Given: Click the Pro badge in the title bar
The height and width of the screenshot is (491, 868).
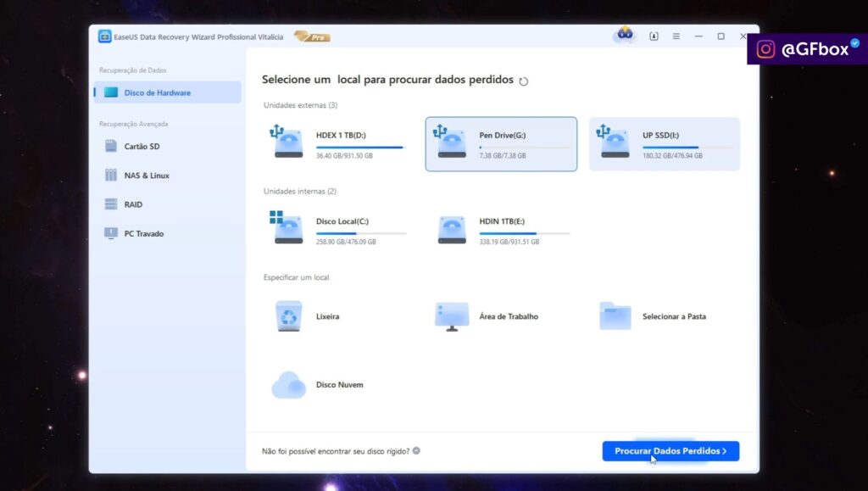Looking at the screenshot, I should [312, 37].
